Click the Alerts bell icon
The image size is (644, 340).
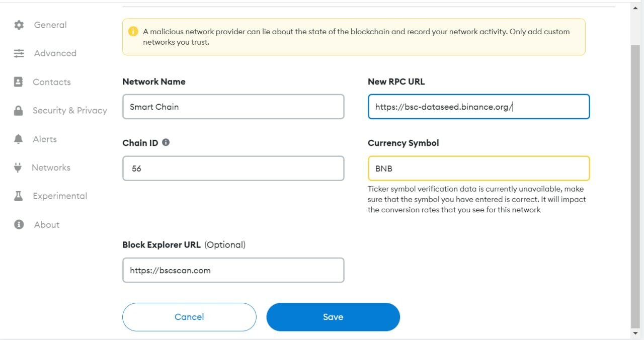[19, 139]
